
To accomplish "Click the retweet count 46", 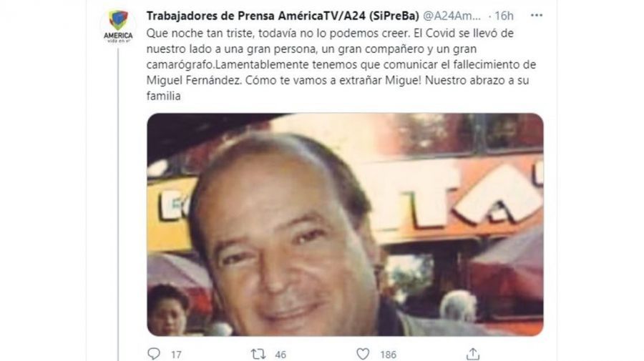I will 280,355.
